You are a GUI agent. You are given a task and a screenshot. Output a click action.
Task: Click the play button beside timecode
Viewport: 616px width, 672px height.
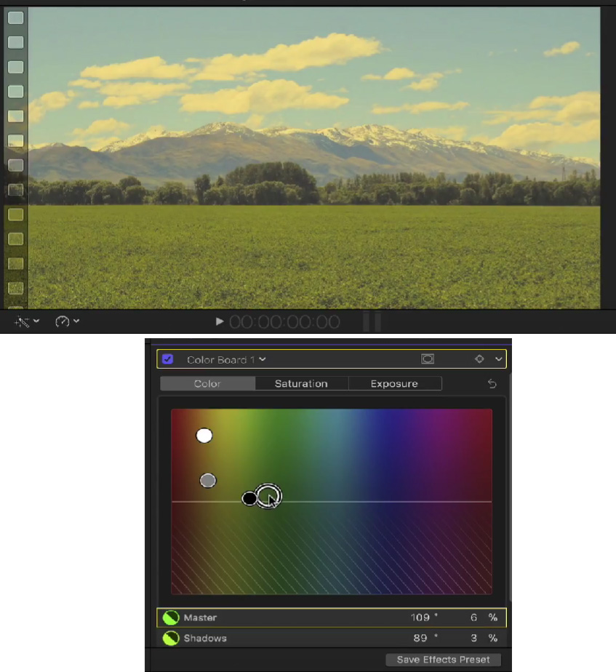[x=220, y=321]
